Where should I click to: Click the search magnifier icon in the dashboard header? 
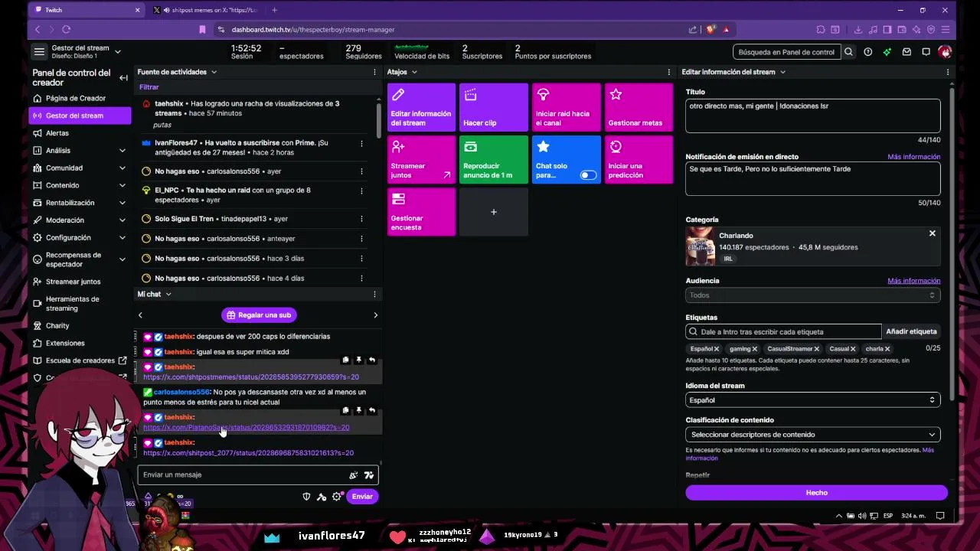[x=848, y=52]
